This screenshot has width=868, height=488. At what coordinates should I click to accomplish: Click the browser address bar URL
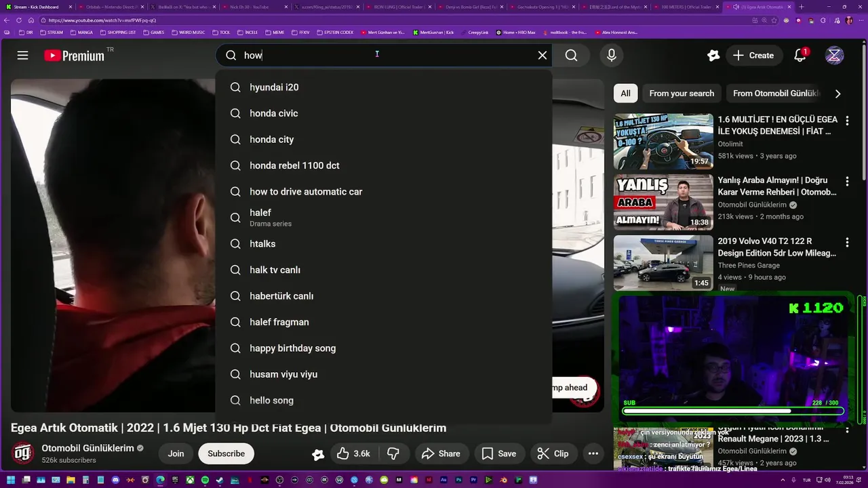[x=102, y=20]
